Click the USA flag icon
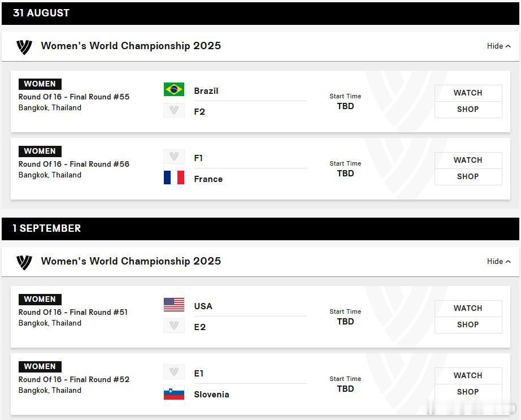Screen dimensions: 521x420 [x=174, y=305]
